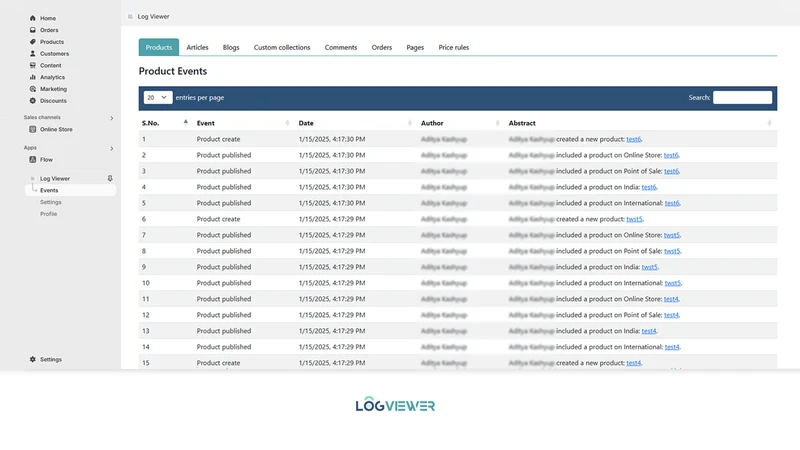Switch to the Blogs tab
800x450 pixels.
[231, 47]
